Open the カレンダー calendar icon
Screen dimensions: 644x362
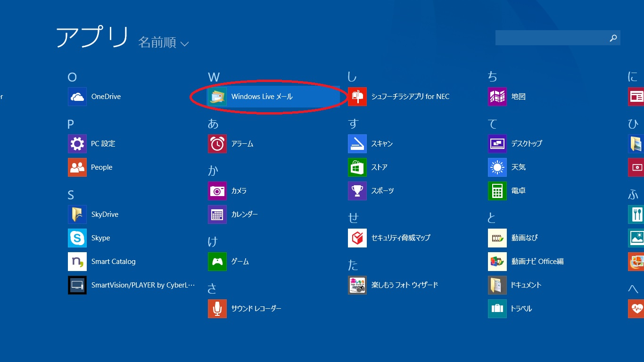[x=217, y=214]
